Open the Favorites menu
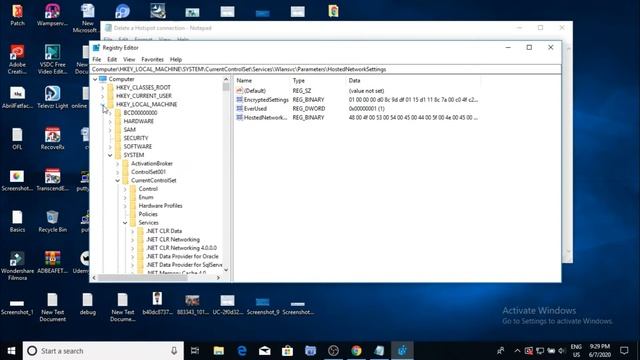The height and width of the screenshot is (360, 640). point(152,59)
